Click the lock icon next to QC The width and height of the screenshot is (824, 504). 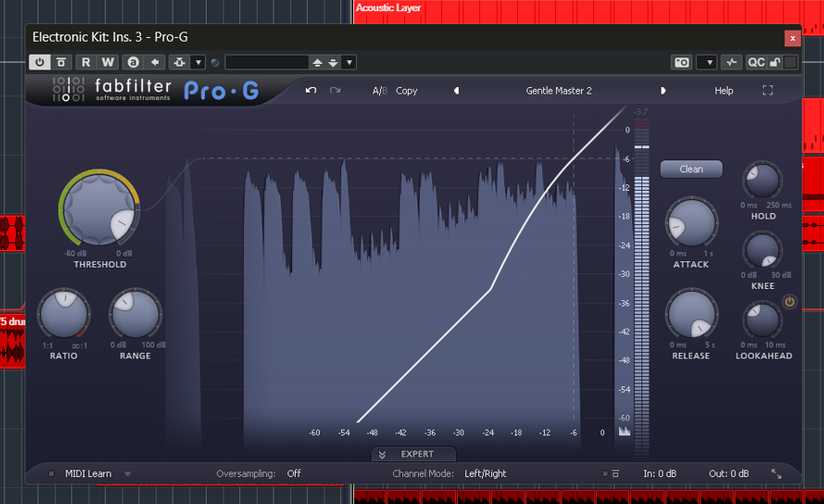pos(775,62)
